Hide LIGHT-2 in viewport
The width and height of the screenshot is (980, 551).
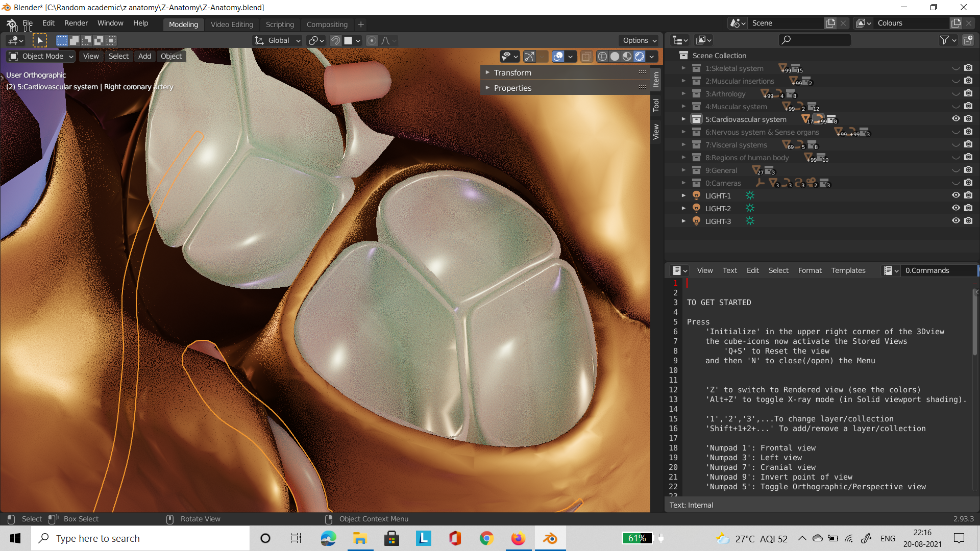[x=955, y=208]
